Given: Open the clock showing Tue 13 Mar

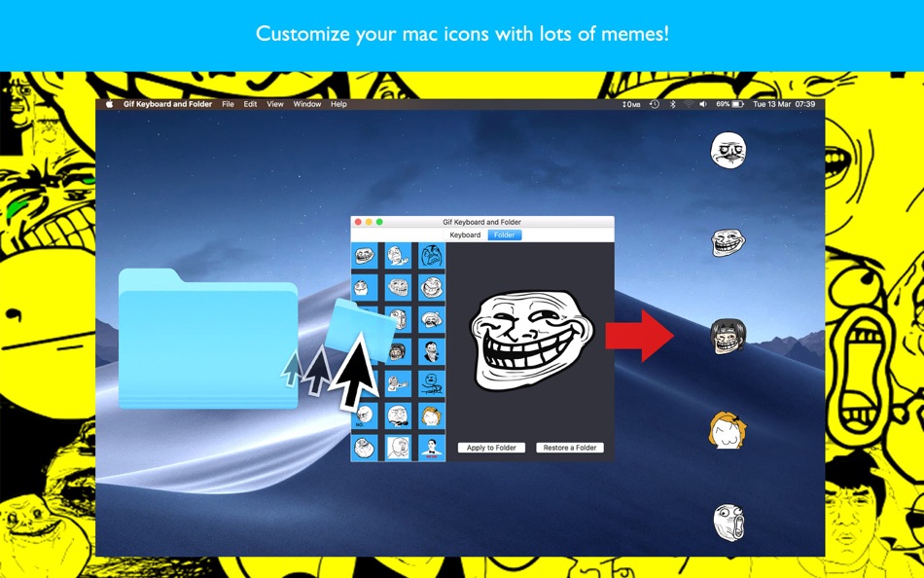Looking at the screenshot, I should coord(771,104).
